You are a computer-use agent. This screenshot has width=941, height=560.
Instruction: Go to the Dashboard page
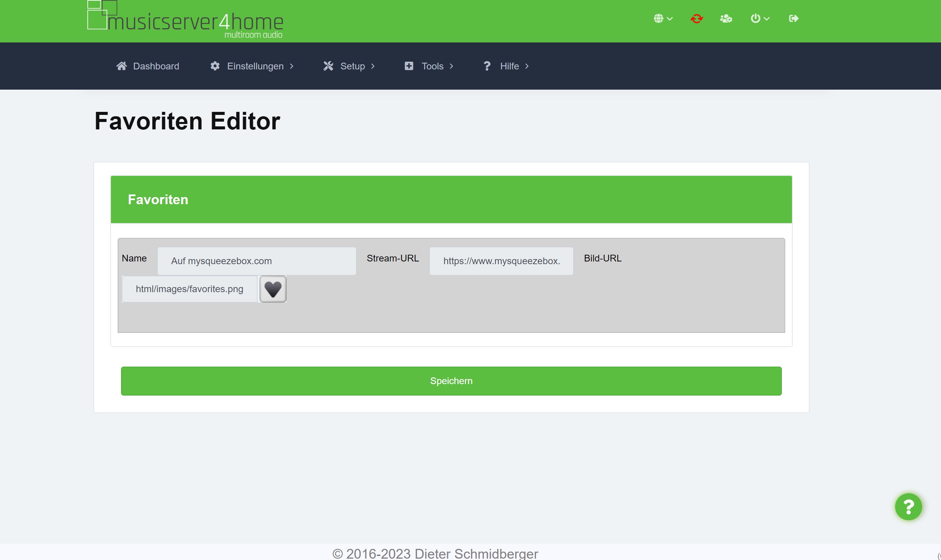[155, 66]
